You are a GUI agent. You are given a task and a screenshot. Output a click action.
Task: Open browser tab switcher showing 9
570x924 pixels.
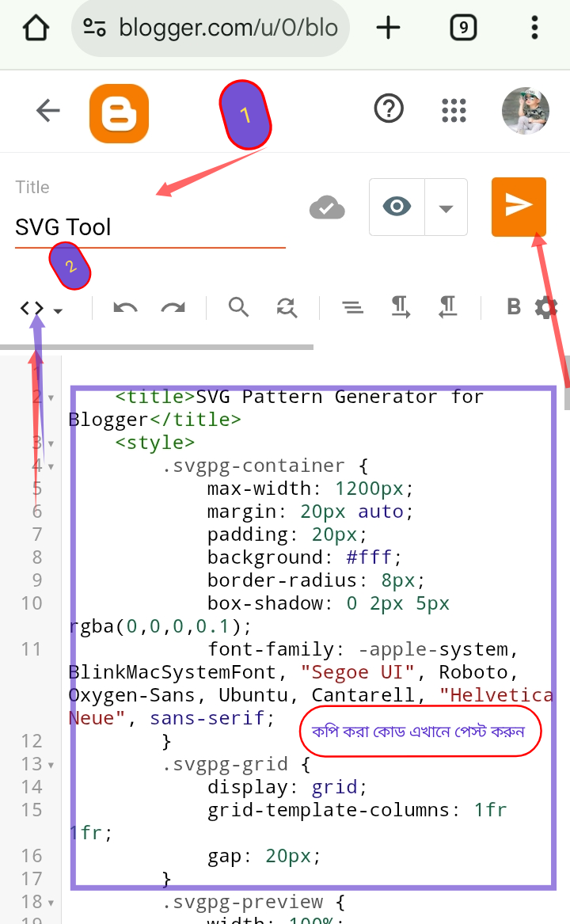(463, 29)
